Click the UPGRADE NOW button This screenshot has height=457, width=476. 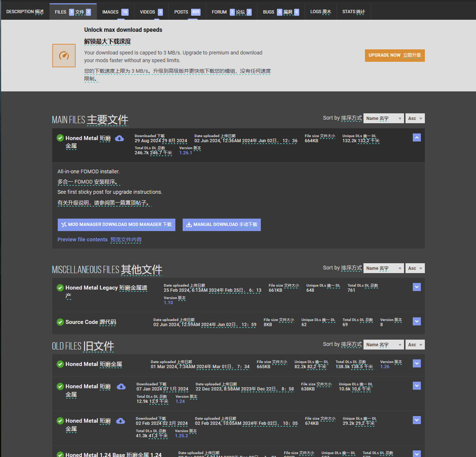coord(394,55)
